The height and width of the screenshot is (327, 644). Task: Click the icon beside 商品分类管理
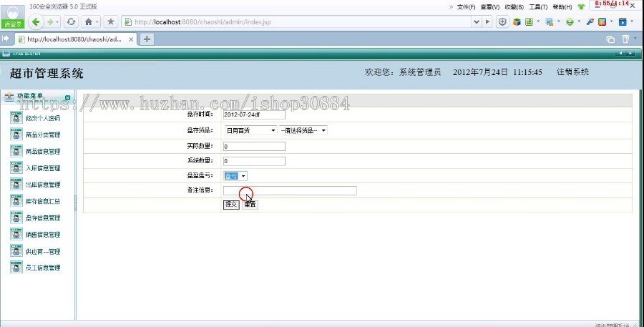coord(16,135)
